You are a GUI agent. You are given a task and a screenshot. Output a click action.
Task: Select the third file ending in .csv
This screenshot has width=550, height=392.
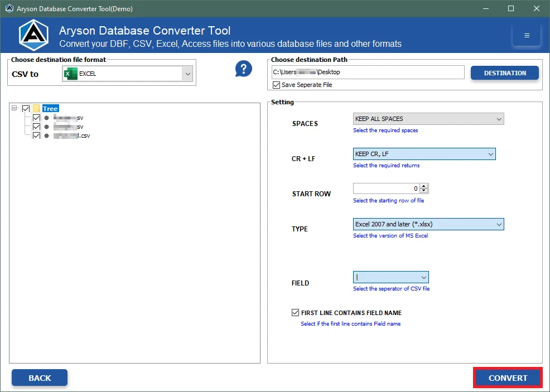pyautogui.click(x=72, y=135)
